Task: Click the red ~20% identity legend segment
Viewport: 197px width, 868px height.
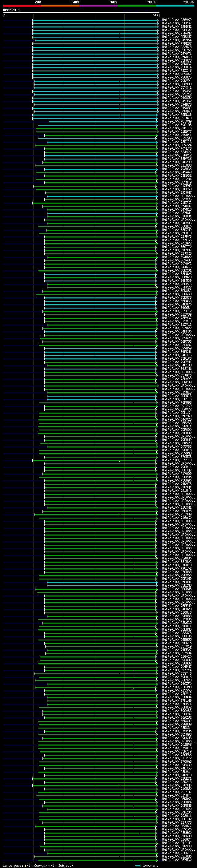Action: click(x=22, y=6)
